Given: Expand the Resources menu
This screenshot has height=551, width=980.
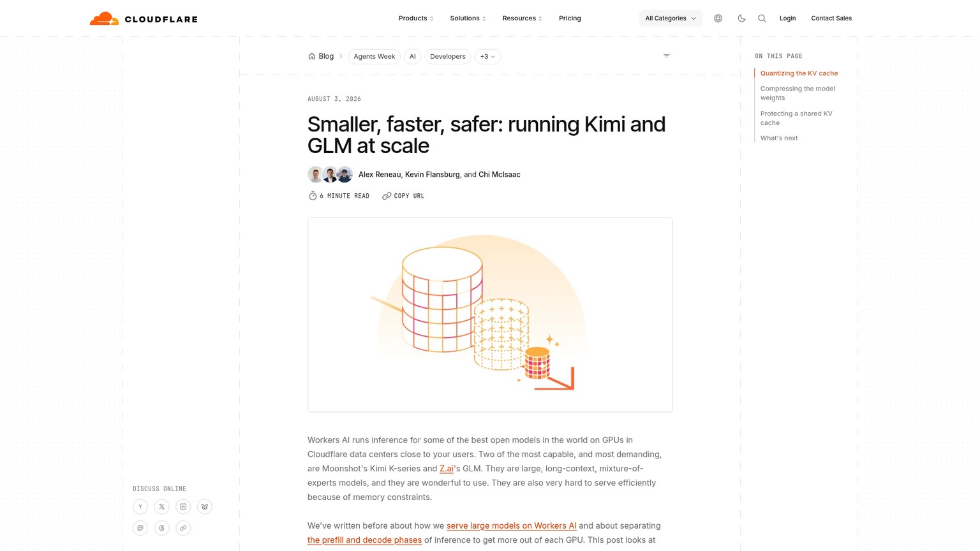Looking at the screenshot, I should point(522,18).
